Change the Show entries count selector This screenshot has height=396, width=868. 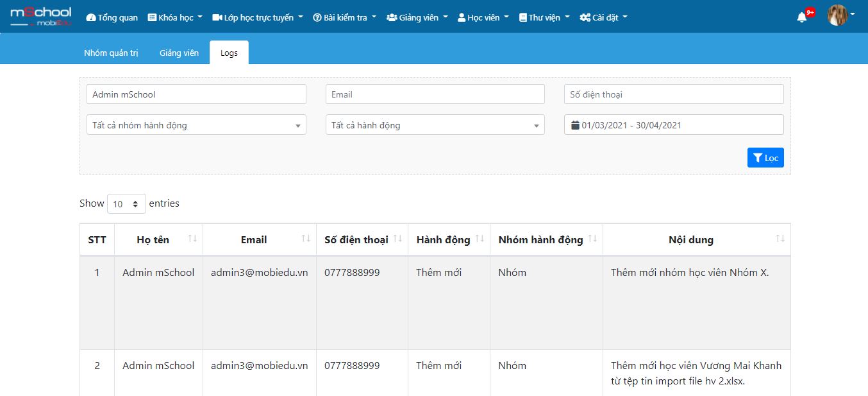[x=126, y=203]
